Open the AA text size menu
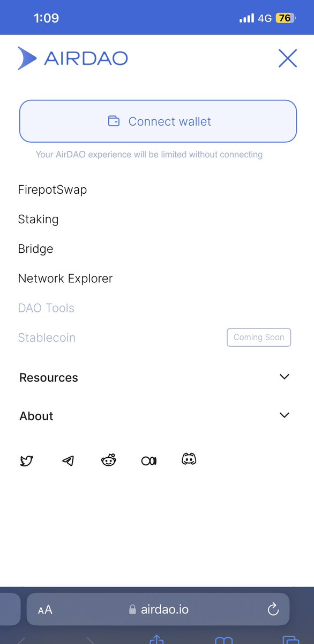This screenshot has width=314, height=644. pyautogui.click(x=45, y=610)
